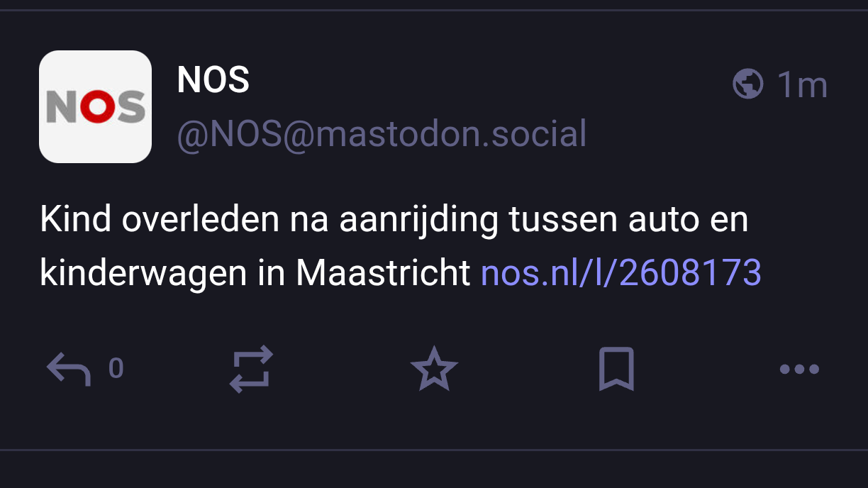Screen dimensions: 868x488
Task: Click the NOS display name
Action: coord(213,80)
